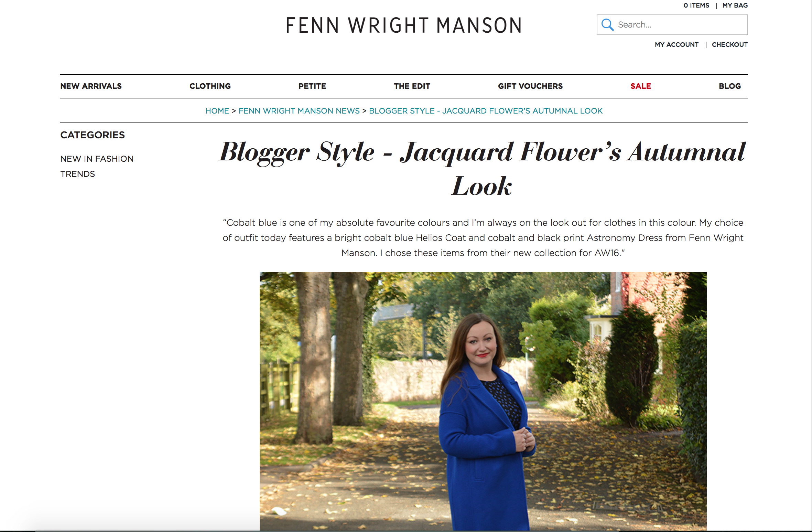Select the Petite menu item

(x=312, y=86)
